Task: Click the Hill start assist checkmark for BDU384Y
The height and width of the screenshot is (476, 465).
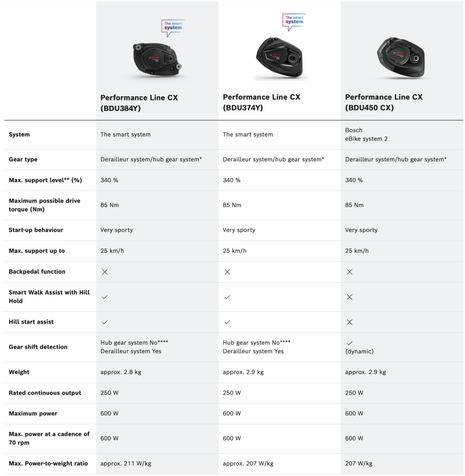Action: click(105, 322)
